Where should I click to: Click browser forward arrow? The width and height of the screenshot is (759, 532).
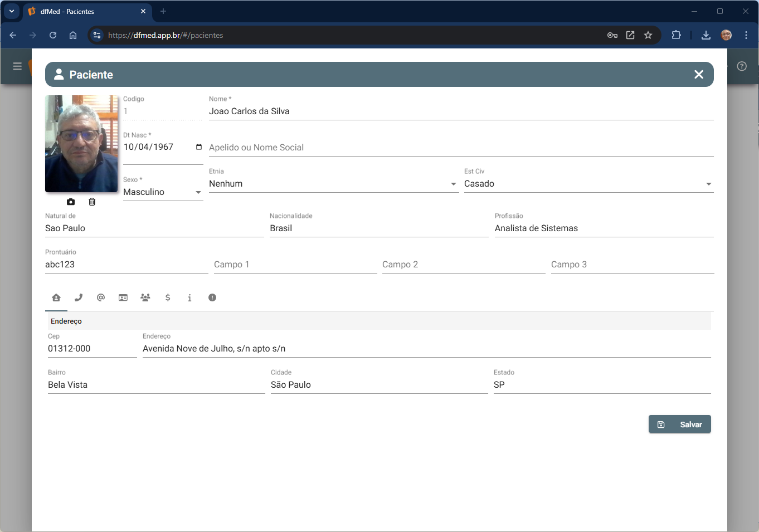(x=33, y=35)
